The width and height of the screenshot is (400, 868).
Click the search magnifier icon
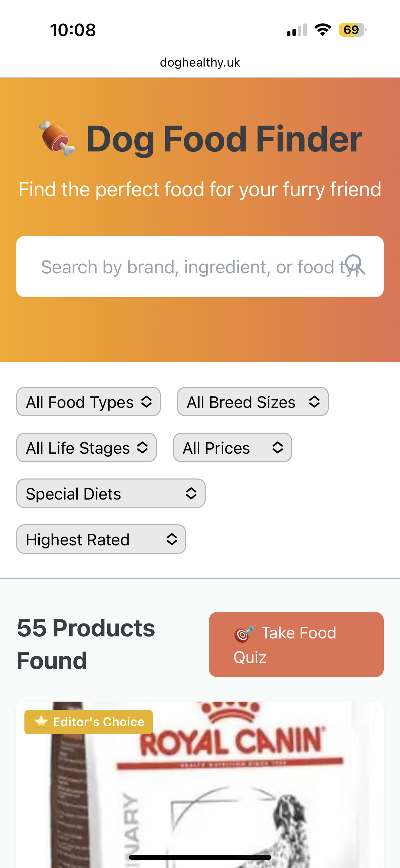click(x=355, y=265)
